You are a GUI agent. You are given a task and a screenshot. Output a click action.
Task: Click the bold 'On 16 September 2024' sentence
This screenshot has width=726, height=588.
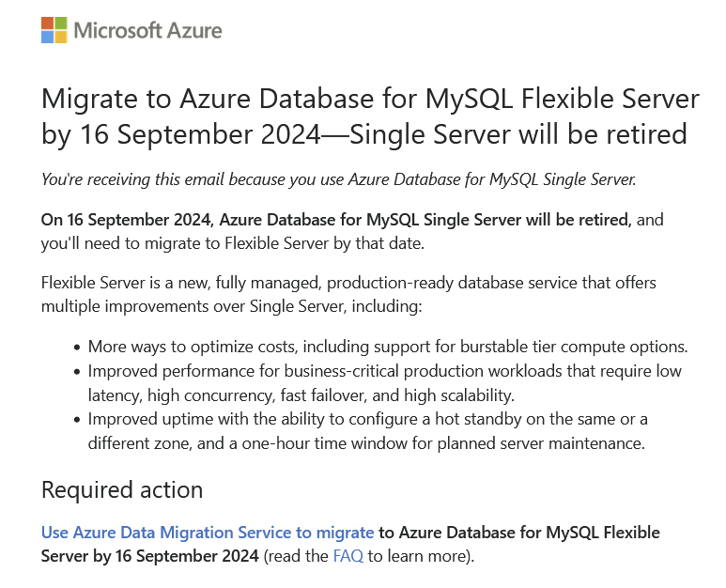[x=336, y=220]
